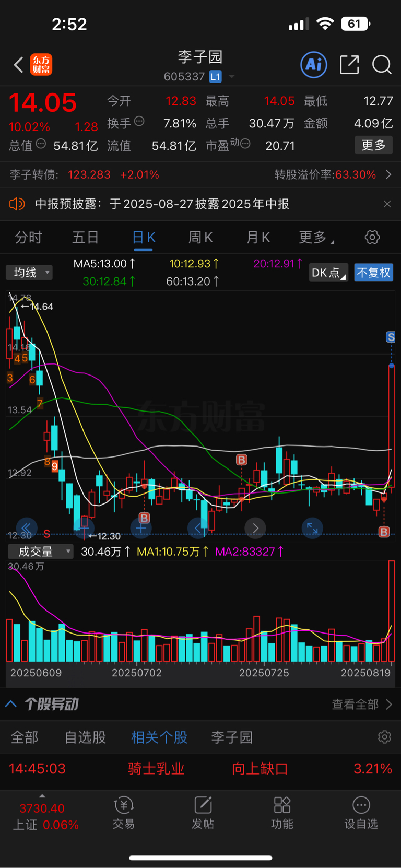401x868 pixels.
Task: Tap the blue S sell marker on chart
Action: (391, 337)
